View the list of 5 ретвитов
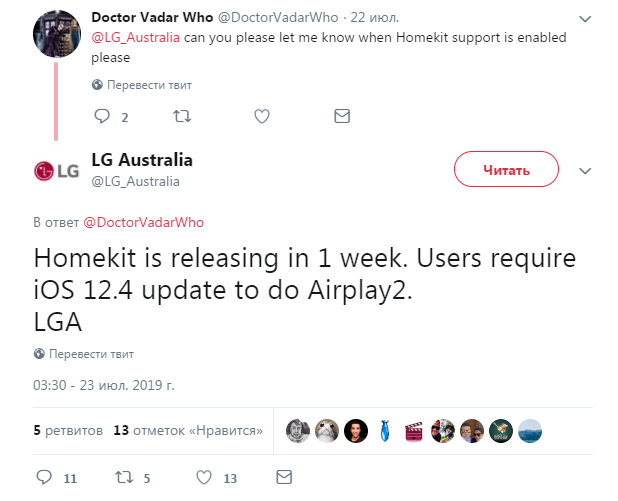Viewport: 618px width, 501px height. (x=68, y=431)
